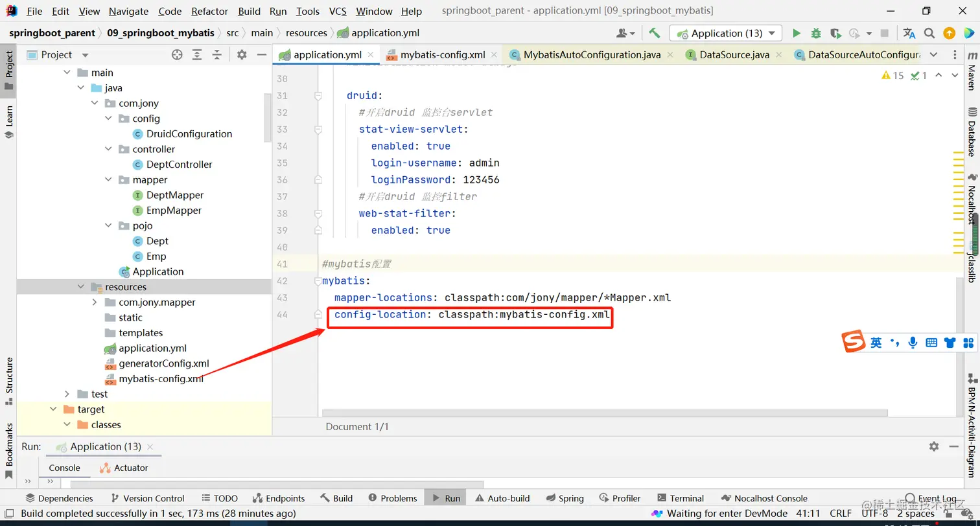Open the Bookmarks tool window on the left sidebar
Image resolution: width=980 pixels, height=526 pixels.
point(9,451)
